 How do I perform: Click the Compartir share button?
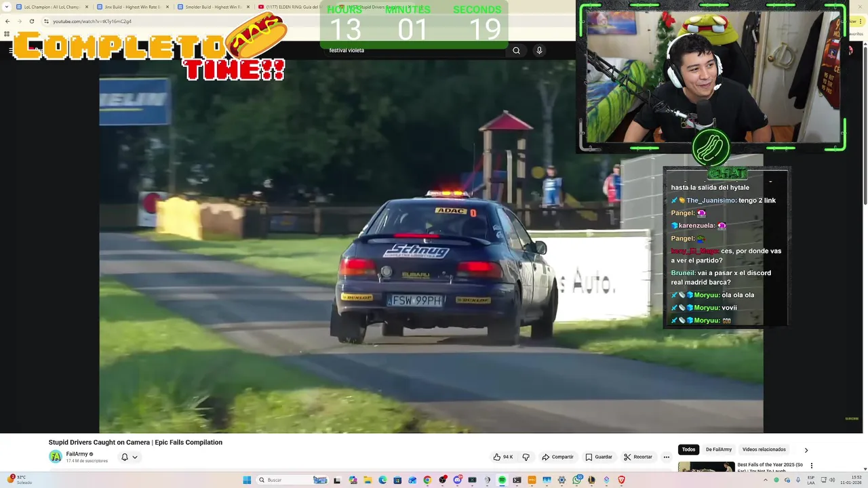click(557, 457)
